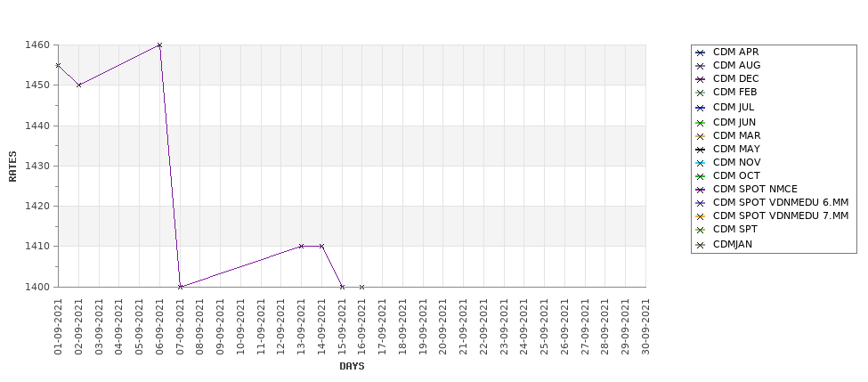Click the RATES y-axis title
Viewport: 868px width, 382px height.
[12, 167]
